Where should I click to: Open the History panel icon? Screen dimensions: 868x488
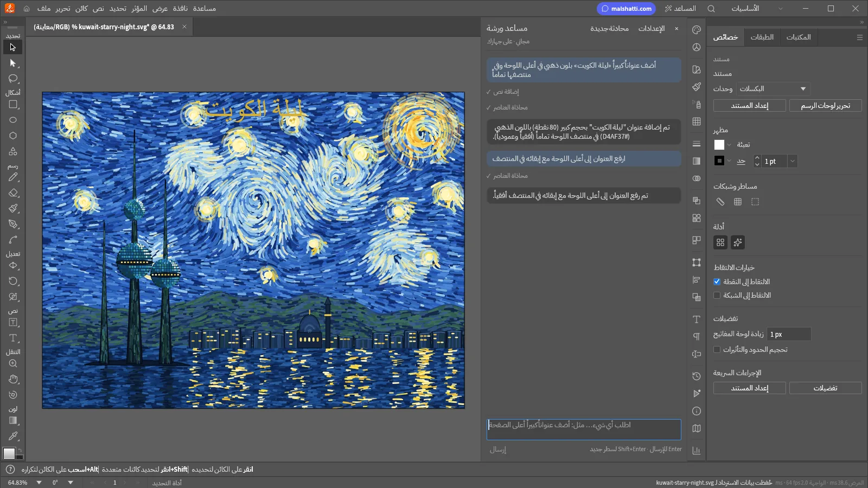(697, 376)
